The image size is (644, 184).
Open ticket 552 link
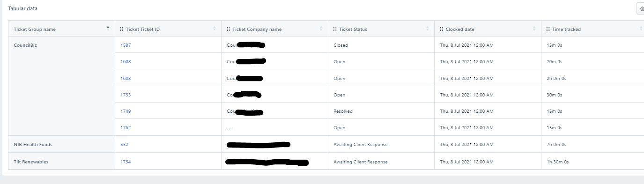click(124, 145)
